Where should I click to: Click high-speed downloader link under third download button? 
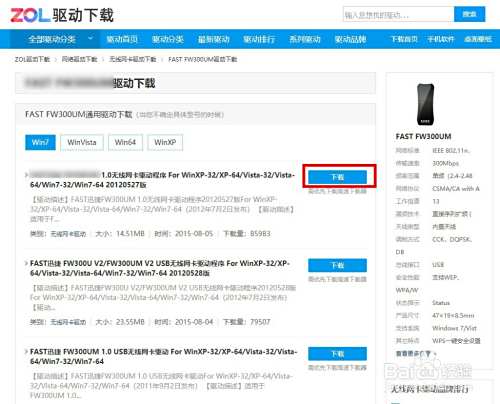[x=337, y=368]
